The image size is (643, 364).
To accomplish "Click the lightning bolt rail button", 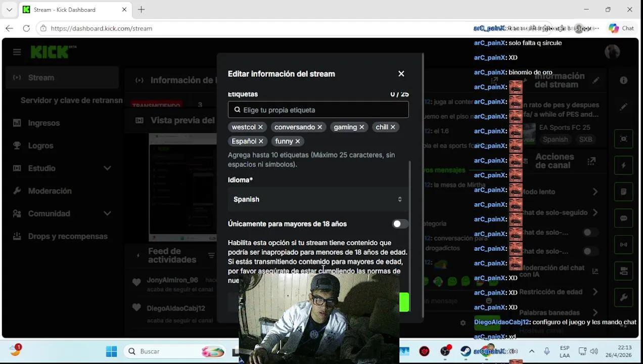I will pyautogui.click(x=624, y=165).
